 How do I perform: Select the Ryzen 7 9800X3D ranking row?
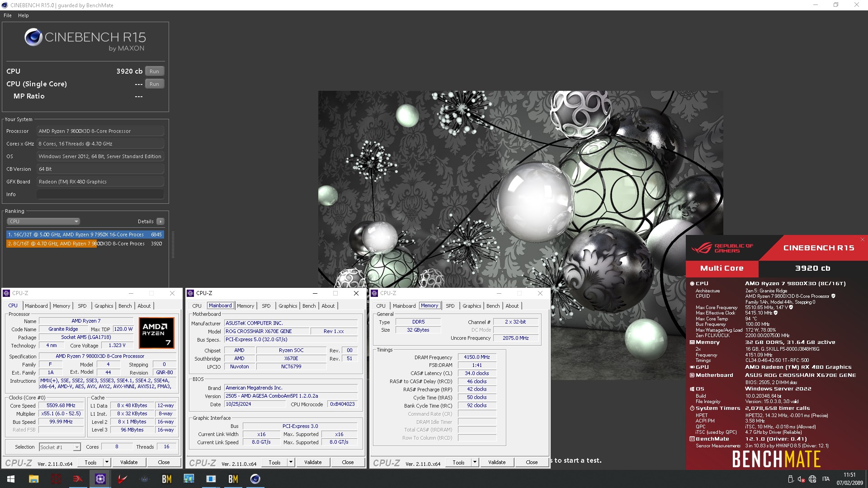[85, 244]
